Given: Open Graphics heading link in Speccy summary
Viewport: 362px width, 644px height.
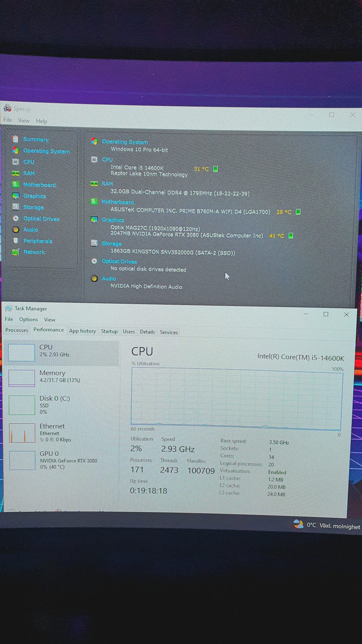Looking at the screenshot, I should coord(112,220).
